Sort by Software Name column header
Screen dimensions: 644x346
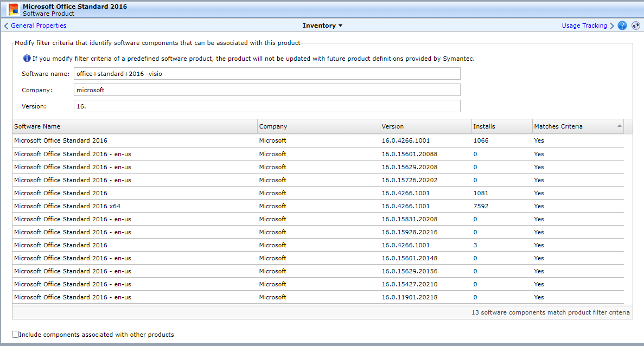tap(135, 126)
